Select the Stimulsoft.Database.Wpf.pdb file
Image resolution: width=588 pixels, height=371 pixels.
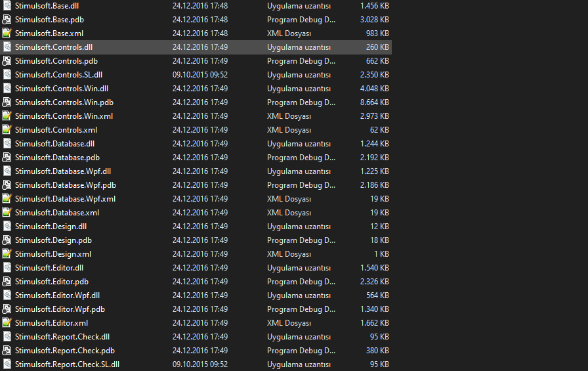65,185
